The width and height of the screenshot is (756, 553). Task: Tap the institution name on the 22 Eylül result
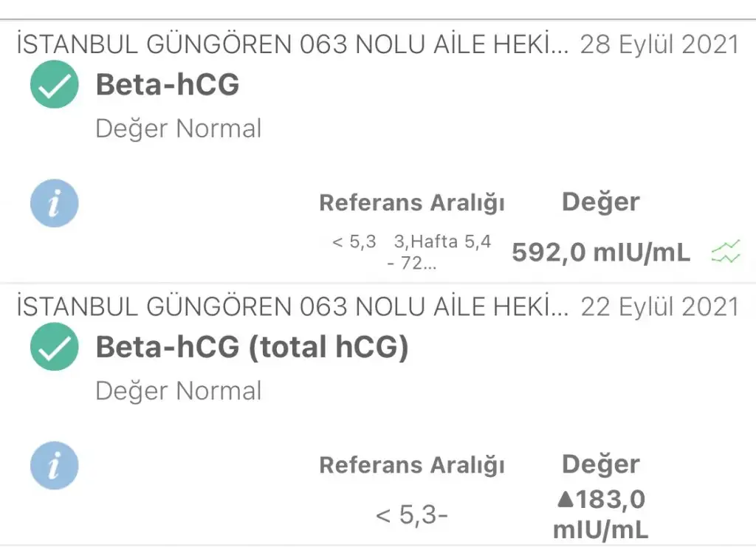point(292,306)
